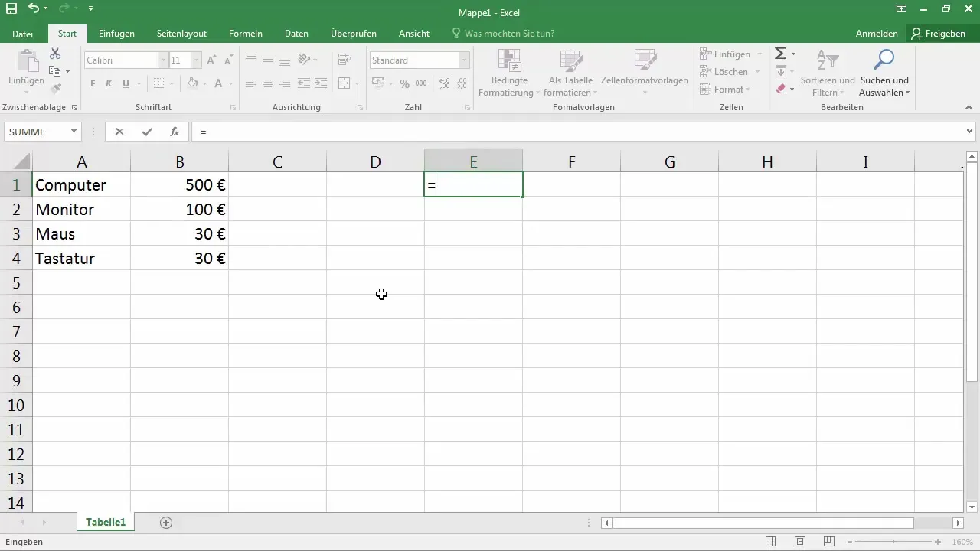Click the Fill down arrow icon in Bearbeiten

(780, 71)
